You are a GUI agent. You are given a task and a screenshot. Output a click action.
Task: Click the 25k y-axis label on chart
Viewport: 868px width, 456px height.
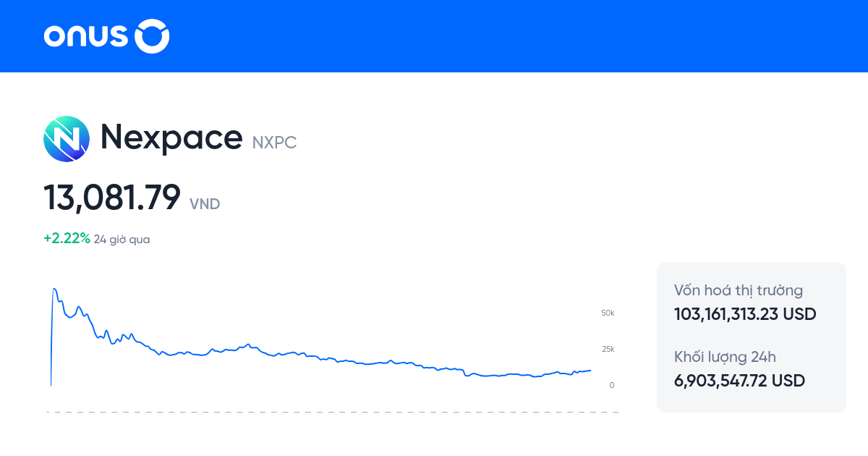pyautogui.click(x=606, y=348)
